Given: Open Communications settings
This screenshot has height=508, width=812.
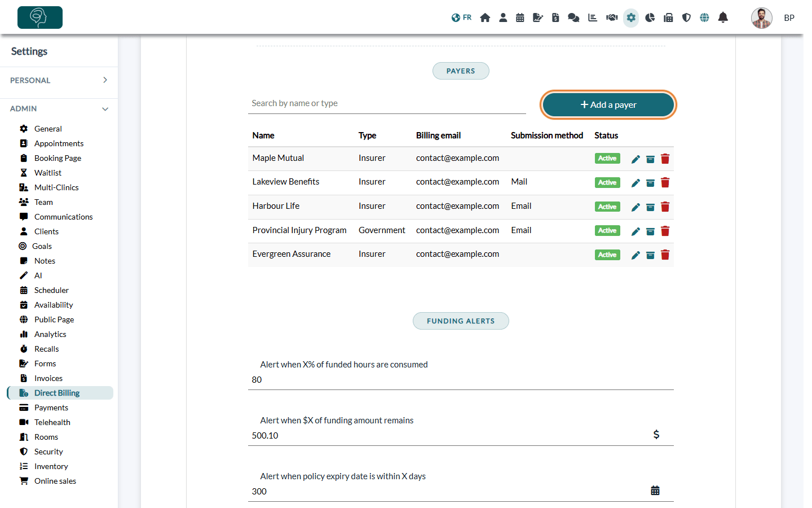Looking at the screenshot, I should click(x=63, y=217).
